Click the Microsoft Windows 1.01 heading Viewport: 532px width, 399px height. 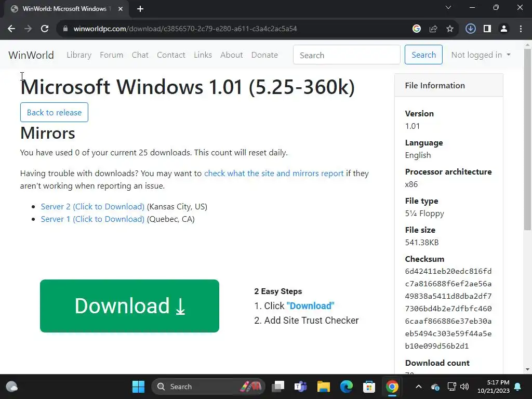[x=188, y=87]
